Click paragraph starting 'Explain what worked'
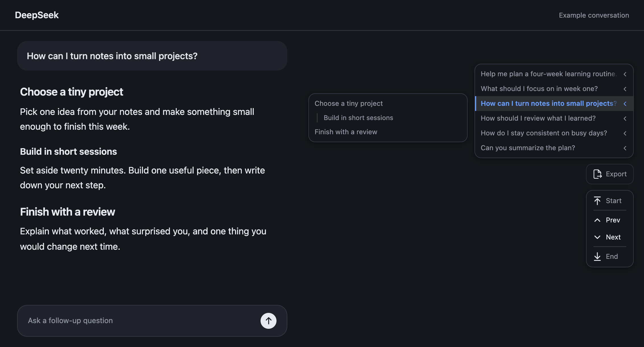The height and width of the screenshot is (347, 644). pos(143,239)
